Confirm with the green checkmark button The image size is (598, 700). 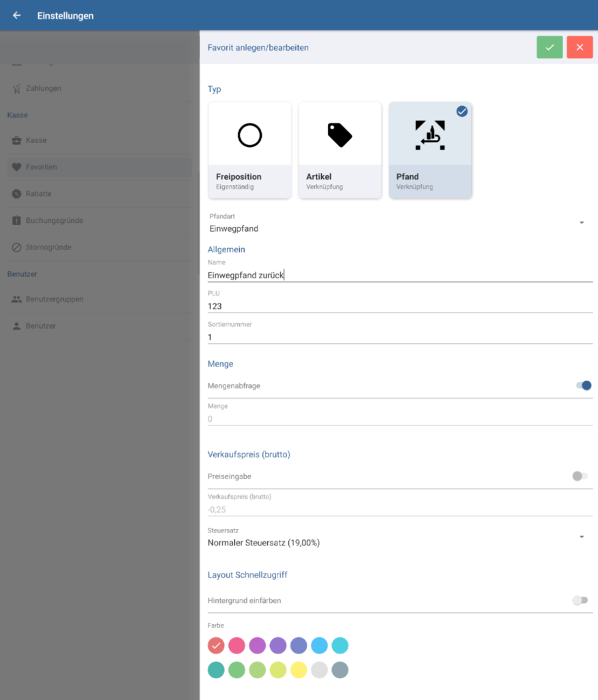pos(549,47)
